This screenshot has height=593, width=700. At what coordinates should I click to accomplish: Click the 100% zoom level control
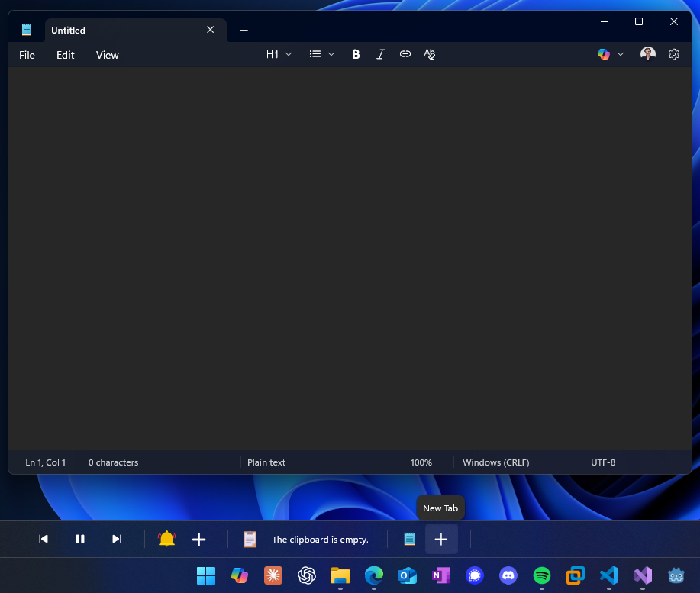click(x=421, y=462)
